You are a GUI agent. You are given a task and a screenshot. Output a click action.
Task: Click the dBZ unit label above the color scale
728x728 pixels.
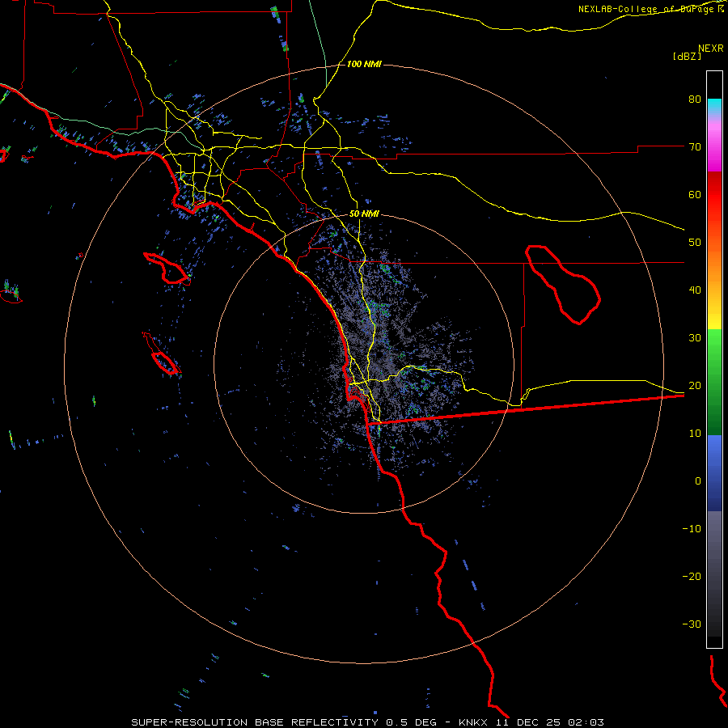coord(687,57)
